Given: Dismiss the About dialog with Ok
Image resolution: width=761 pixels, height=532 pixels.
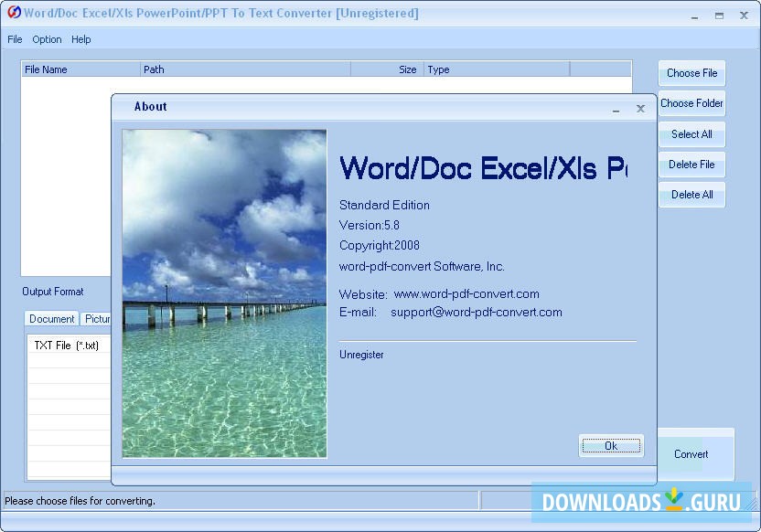Looking at the screenshot, I should [x=611, y=445].
